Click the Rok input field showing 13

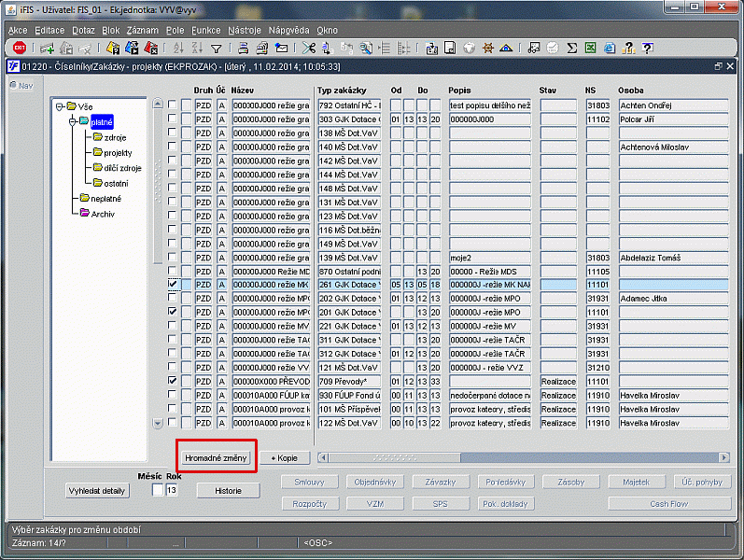click(x=172, y=490)
